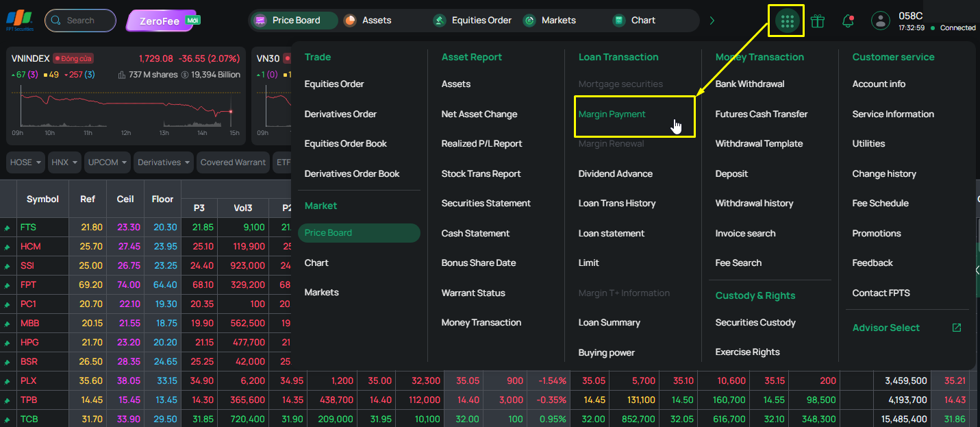The height and width of the screenshot is (427, 980).
Task: Pin icon beside the PC1 row
Action: pos(8,304)
